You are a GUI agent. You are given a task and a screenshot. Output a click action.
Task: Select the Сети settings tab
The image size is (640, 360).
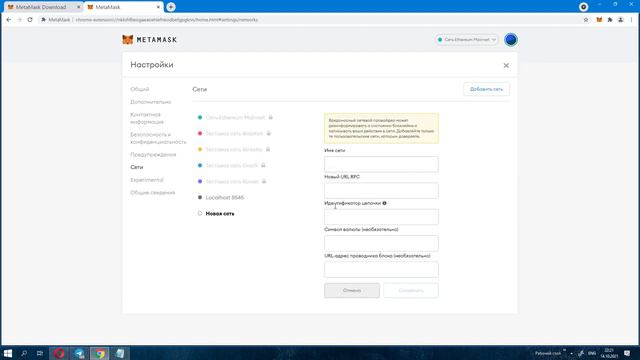137,167
